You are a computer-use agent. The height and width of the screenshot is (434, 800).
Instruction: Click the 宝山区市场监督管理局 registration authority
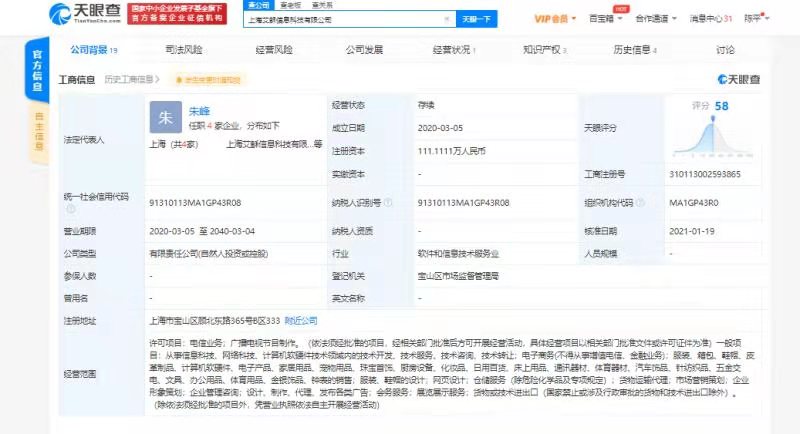(458, 276)
